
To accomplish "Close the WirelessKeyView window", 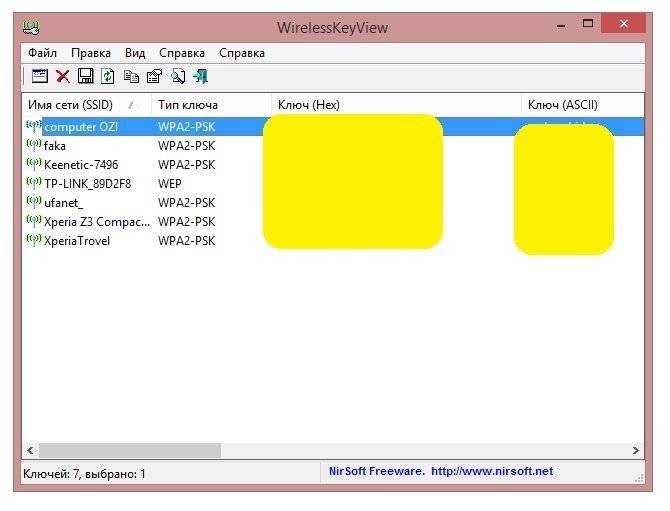I will (624, 23).
